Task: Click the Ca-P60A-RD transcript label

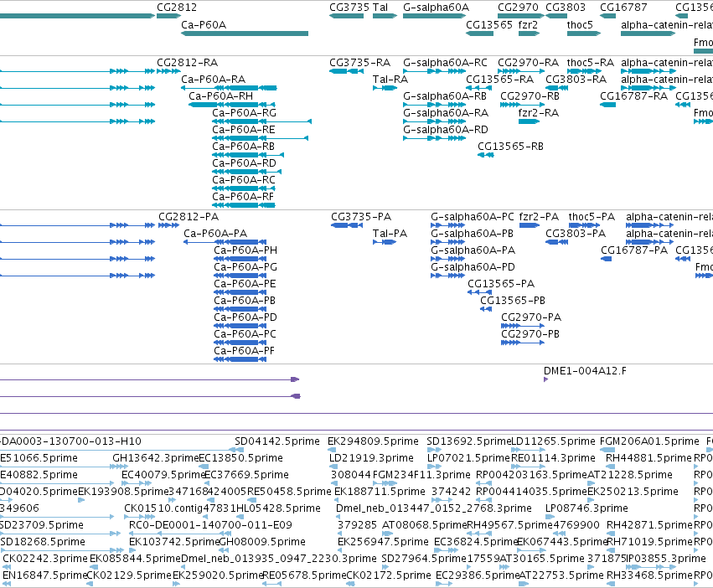Action: (x=244, y=163)
